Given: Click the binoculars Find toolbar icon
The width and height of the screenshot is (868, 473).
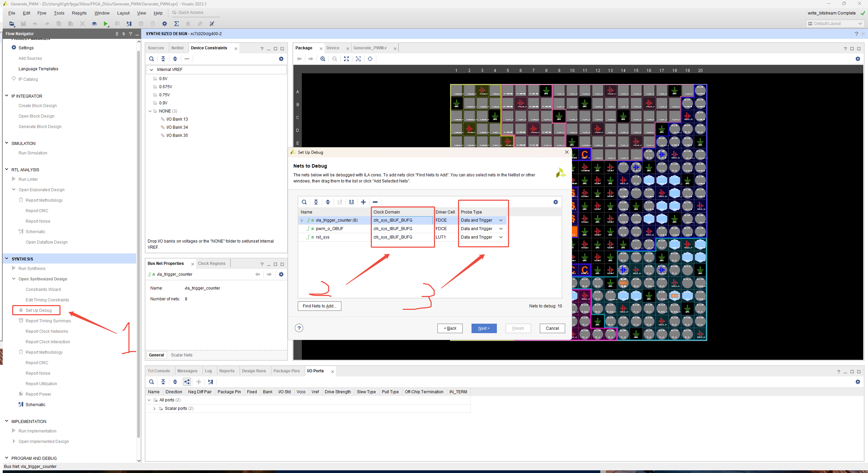Looking at the screenshot, I should (94, 24).
